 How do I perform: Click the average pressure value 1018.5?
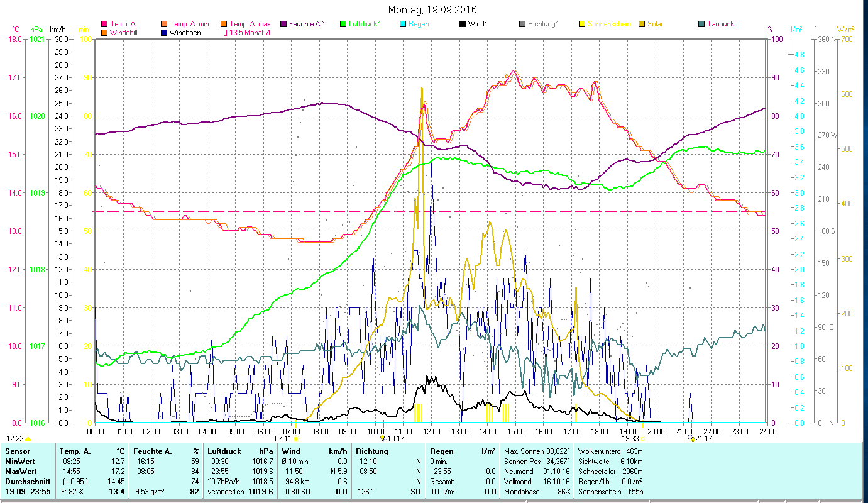coord(261,481)
